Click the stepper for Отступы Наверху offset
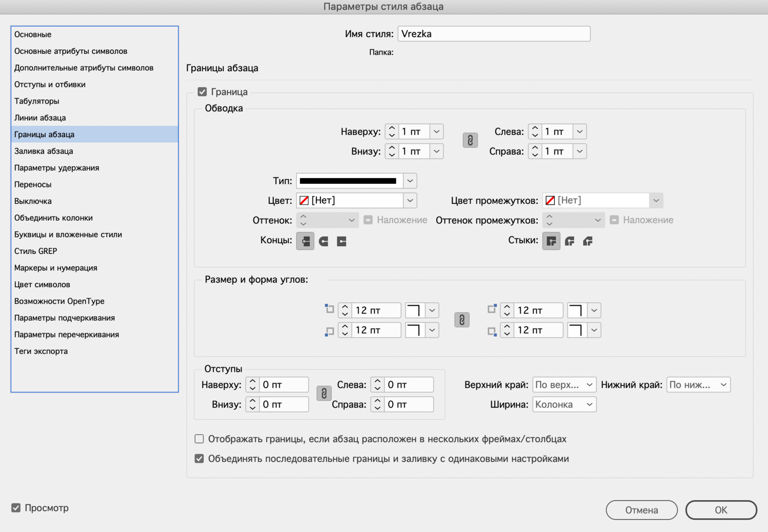Screen dimensions: 768x532 click(x=252, y=385)
